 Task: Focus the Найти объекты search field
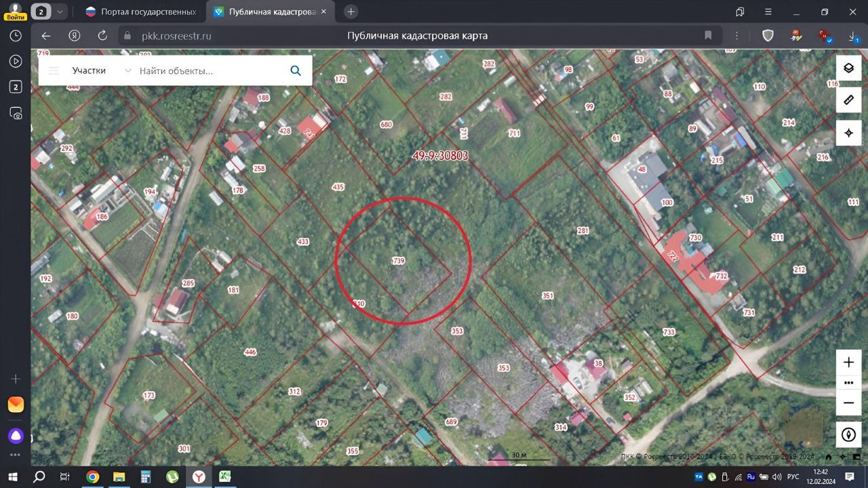point(210,70)
